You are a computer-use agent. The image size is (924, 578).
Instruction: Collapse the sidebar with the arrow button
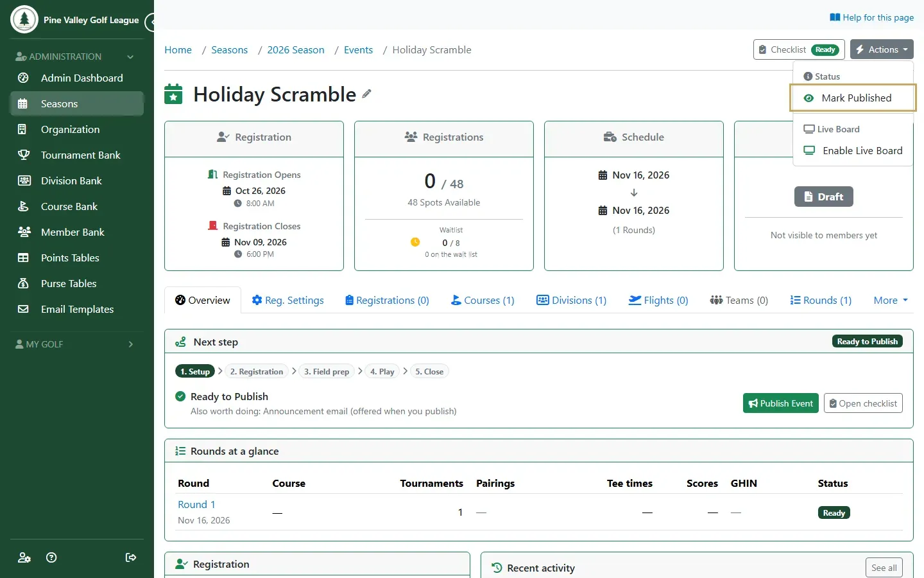pos(150,22)
